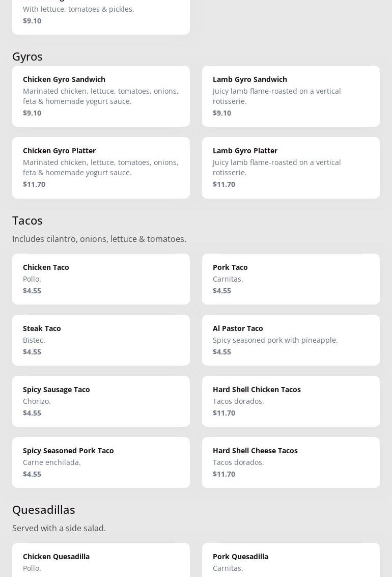Click the $9.10 price on Lamb Gyro Sandwich

tap(222, 113)
